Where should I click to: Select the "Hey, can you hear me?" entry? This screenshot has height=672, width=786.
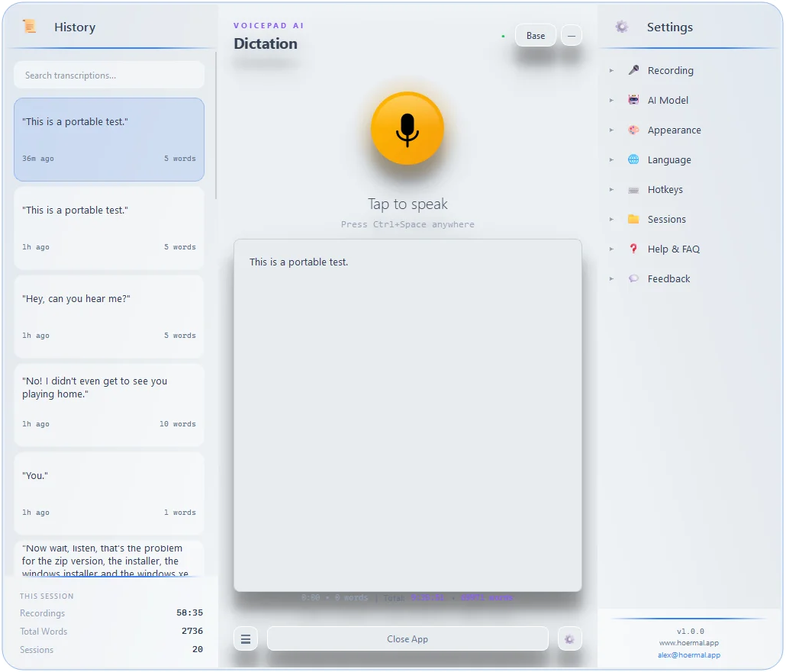point(109,317)
